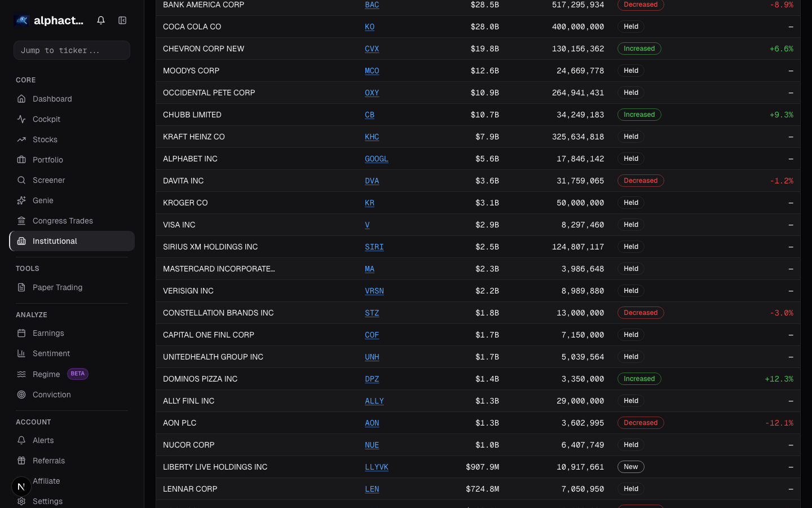812x508 pixels.
Task: Open Earnings under the Analyze section
Action: coord(48,333)
